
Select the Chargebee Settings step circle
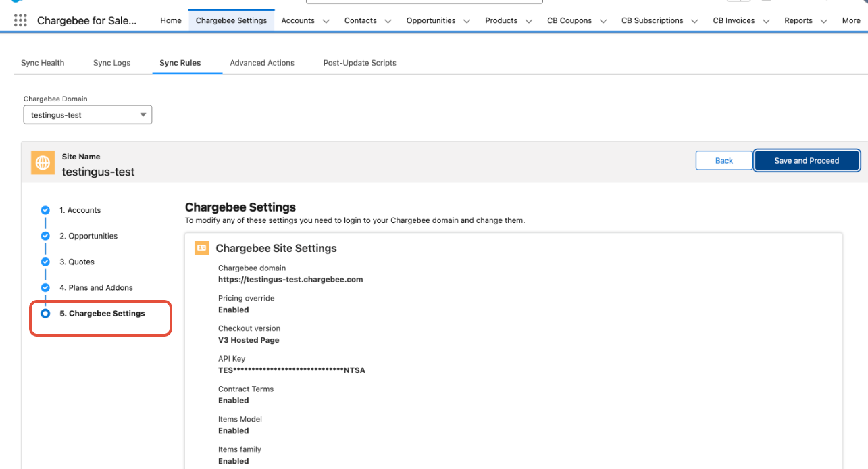tap(45, 314)
